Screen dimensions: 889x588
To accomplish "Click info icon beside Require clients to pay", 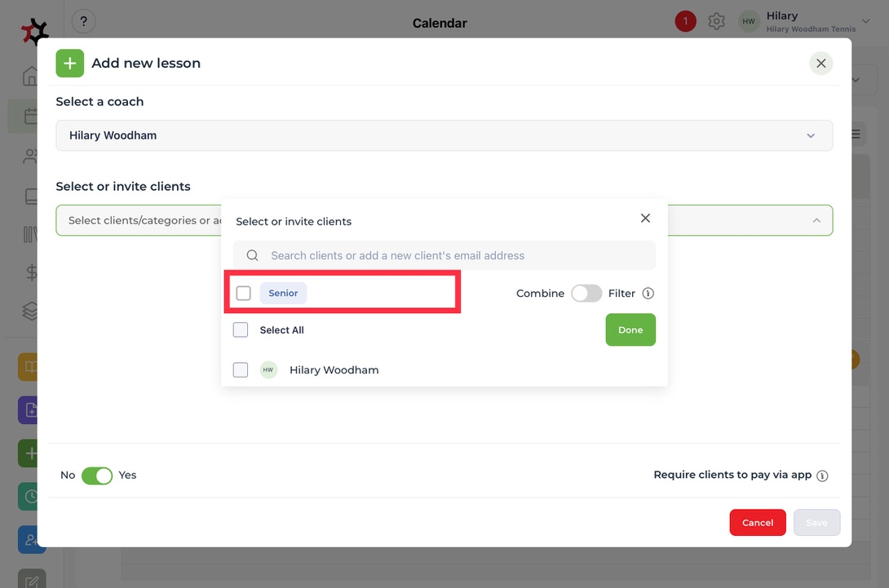I will [x=822, y=475].
